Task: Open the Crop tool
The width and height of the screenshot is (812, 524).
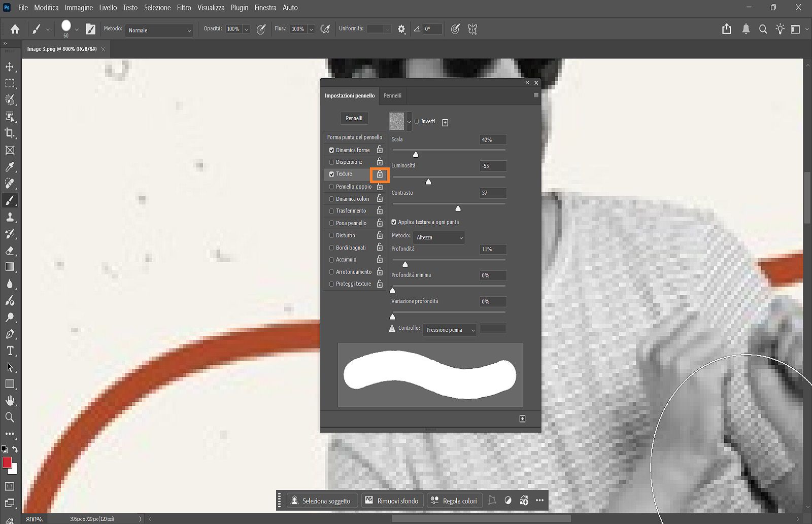Action: [x=10, y=134]
